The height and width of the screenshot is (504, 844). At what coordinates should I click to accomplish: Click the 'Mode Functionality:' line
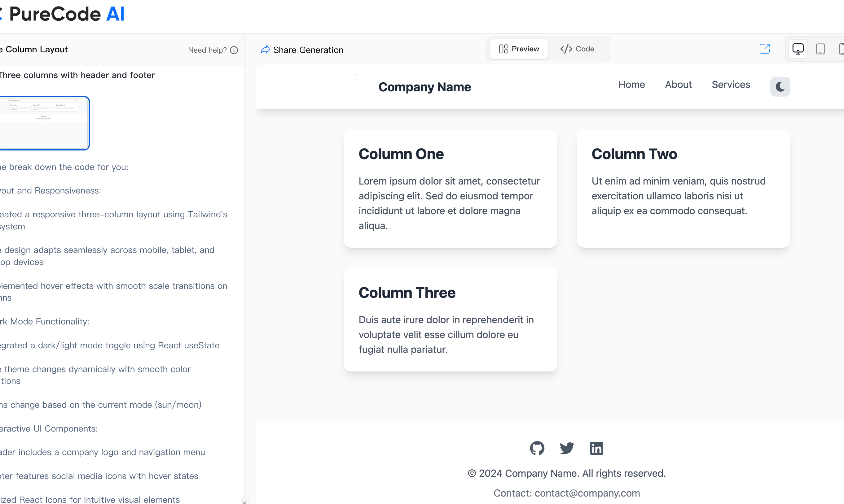pos(45,321)
